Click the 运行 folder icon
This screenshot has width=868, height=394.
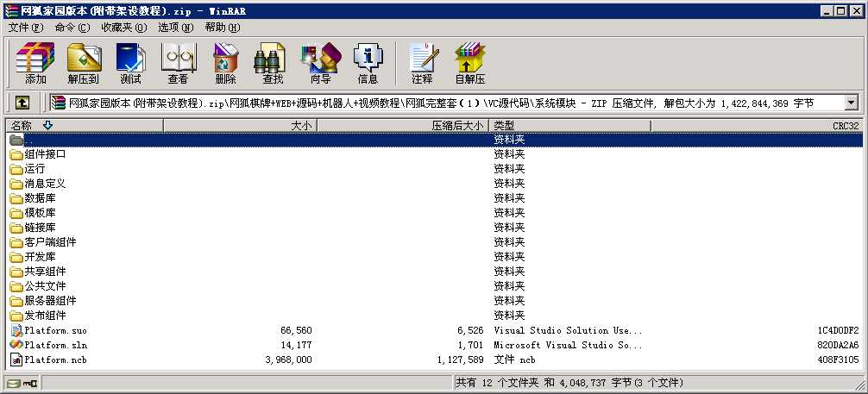[x=16, y=169]
